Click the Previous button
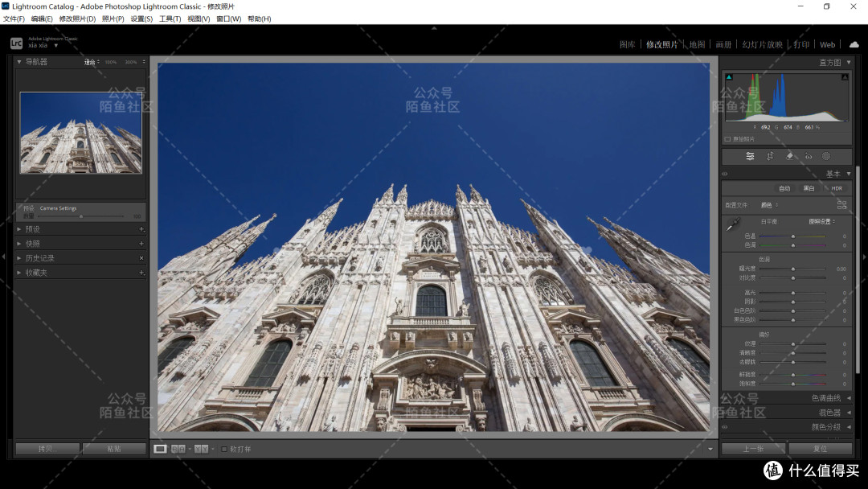Image resolution: width=868 pixels, height=489 pixels. click(753, 449)
